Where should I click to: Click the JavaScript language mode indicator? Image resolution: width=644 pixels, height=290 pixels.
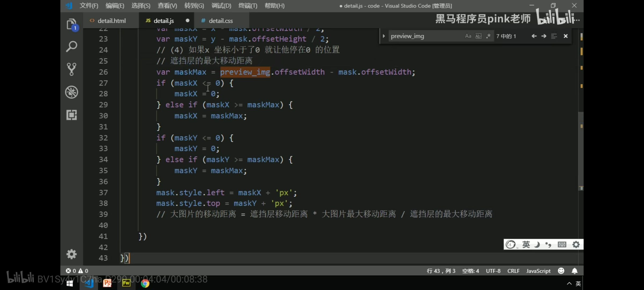click(538, 271)
